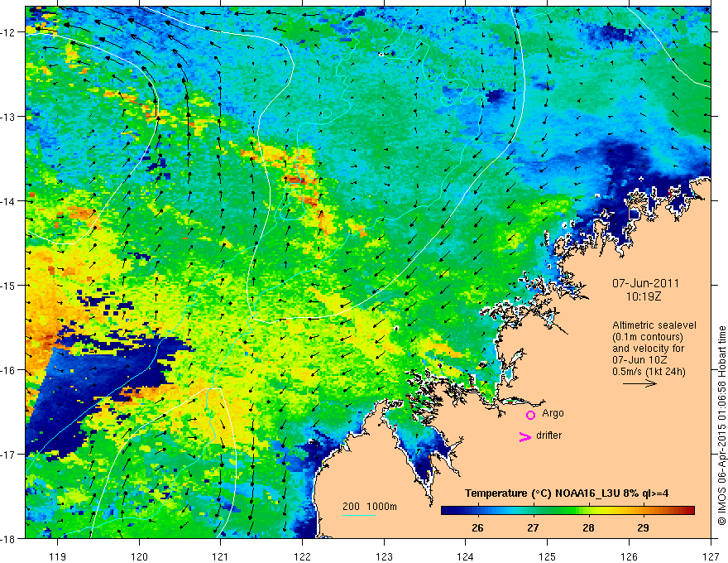
Task: Click the 'Temperature (°C) NOAA16_L3U 8% ql>=4' title
Action: click(567, 493)
